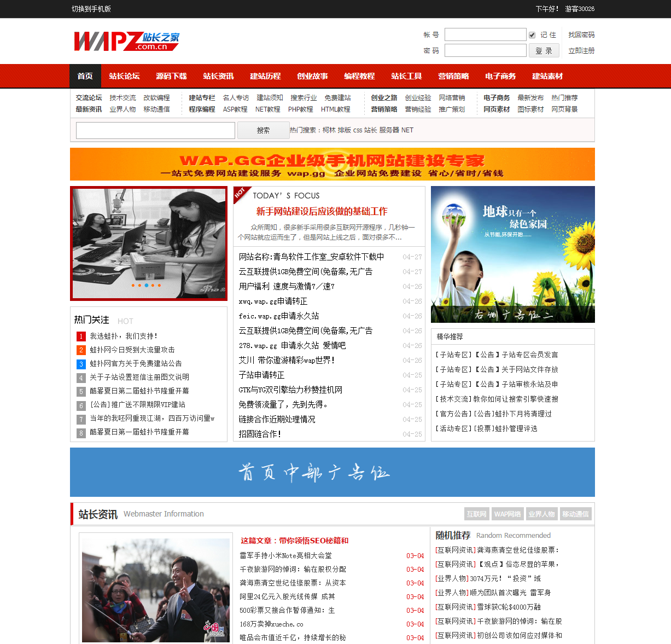Click the green earth sunflower ad image
Image resolution: width=671 pixels, height=644 pixels.
512,254
